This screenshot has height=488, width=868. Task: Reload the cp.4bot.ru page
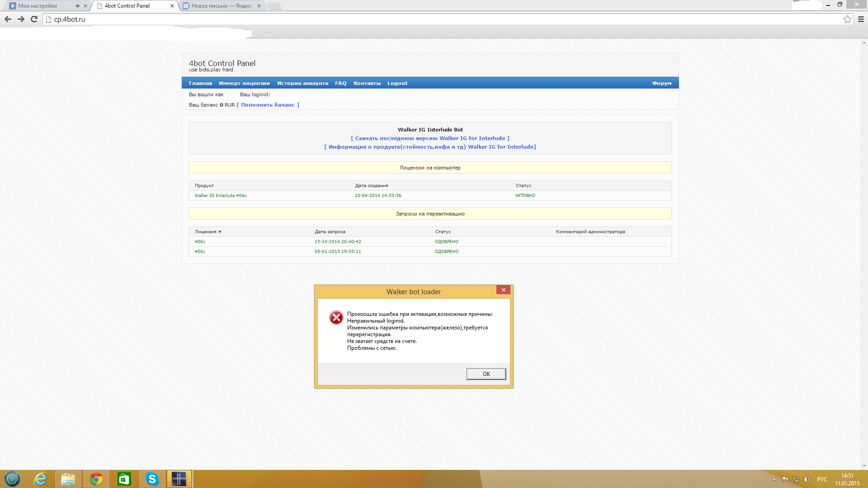coord(34,19)
